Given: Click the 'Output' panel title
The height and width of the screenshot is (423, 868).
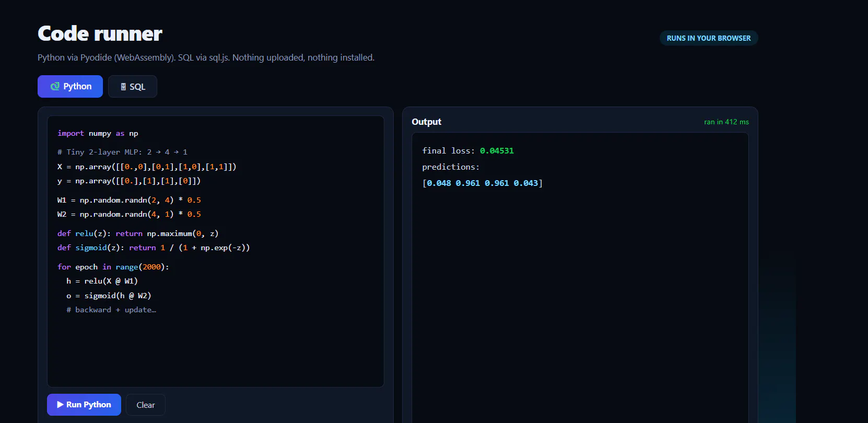Looking at the screenshot, I should pos(426,122).
